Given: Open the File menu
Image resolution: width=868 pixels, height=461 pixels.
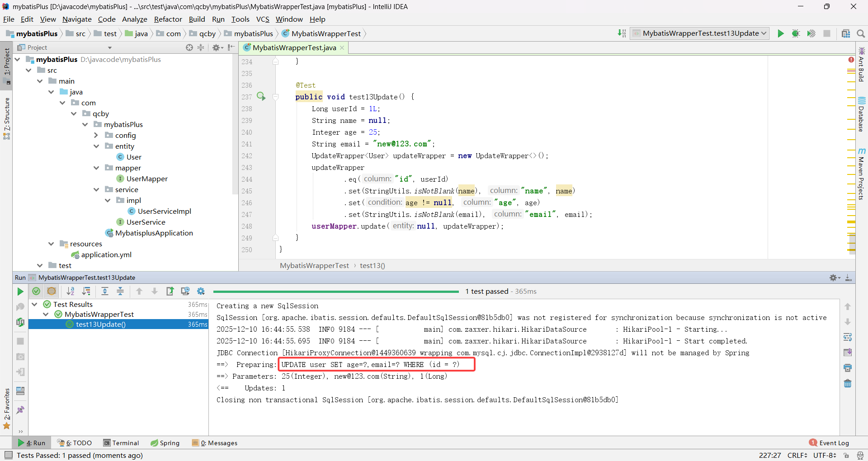Looking at the screenshot, I should tap(9, 19).
